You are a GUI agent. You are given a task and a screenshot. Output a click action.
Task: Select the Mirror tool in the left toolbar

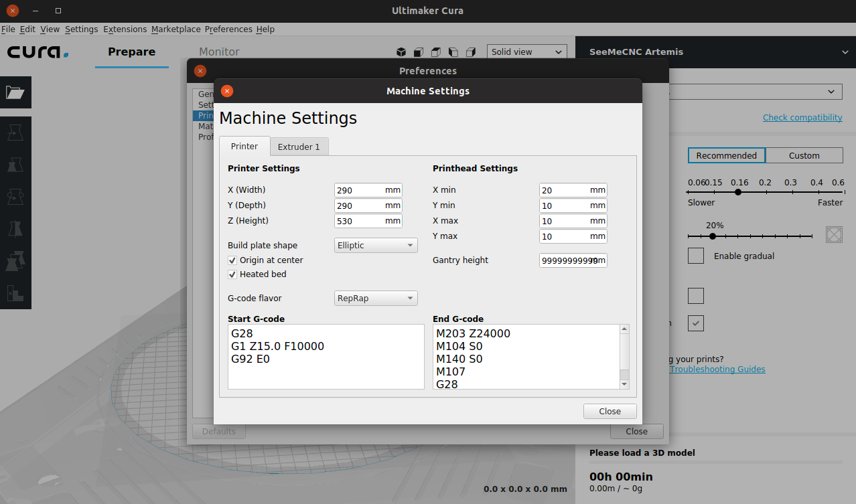click(x=15, y=230)
